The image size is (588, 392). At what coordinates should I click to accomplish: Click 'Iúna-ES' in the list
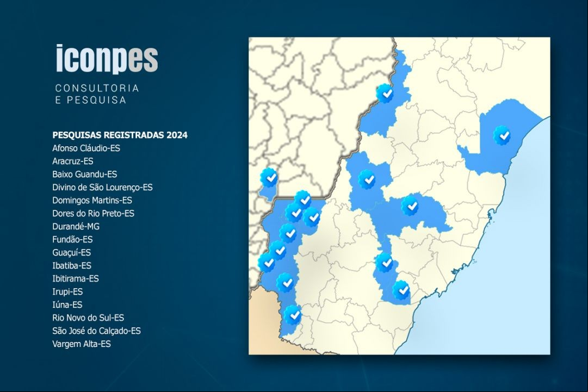[x=67, y=304]
